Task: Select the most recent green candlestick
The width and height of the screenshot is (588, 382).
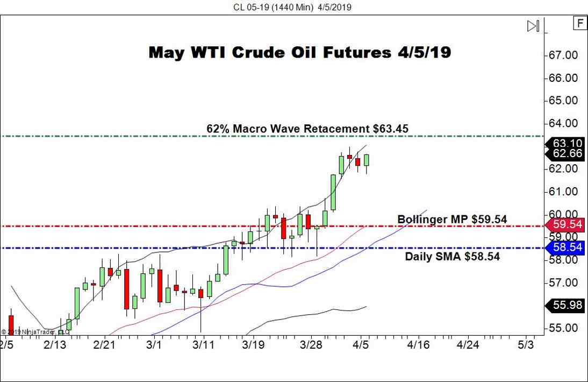Action: click(x=367, y=159)
